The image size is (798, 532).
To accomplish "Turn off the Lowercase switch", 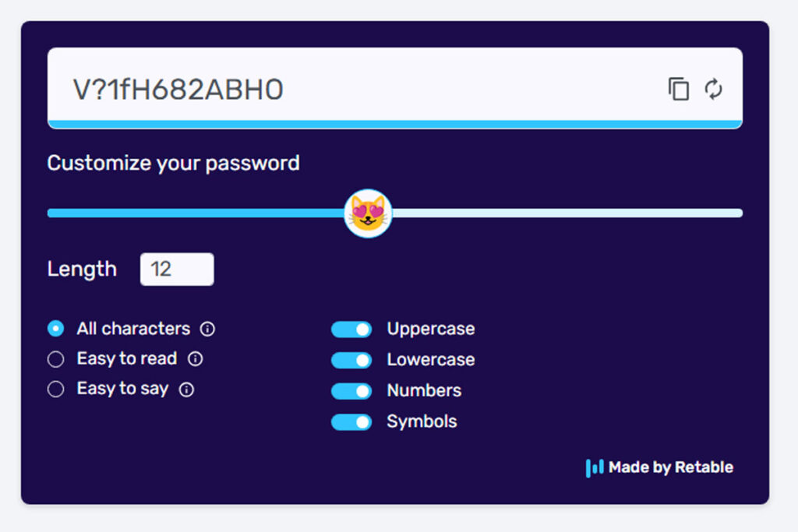I will pyautogui.click(x=351, y=360).
